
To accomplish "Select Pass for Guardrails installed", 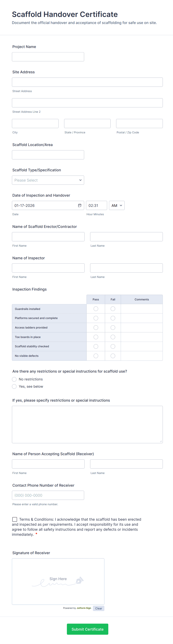I will tap(96, 308).
